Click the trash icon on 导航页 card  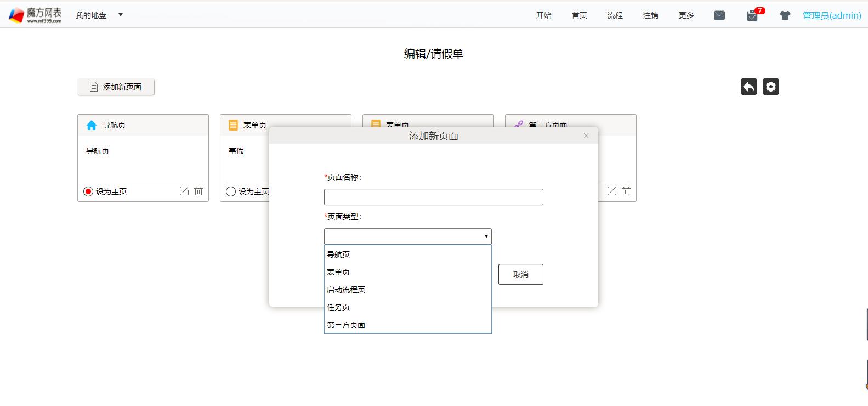[198, 191]
